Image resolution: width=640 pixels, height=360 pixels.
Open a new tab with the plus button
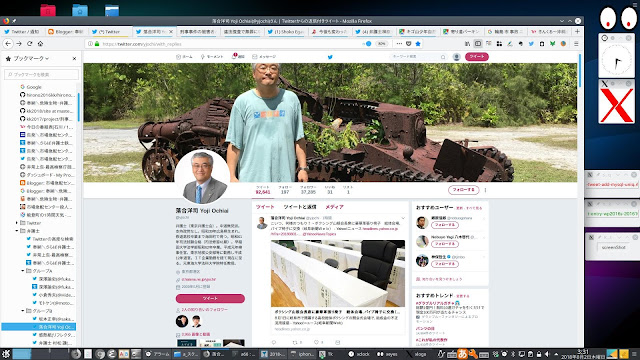click(x=577, y=31)
